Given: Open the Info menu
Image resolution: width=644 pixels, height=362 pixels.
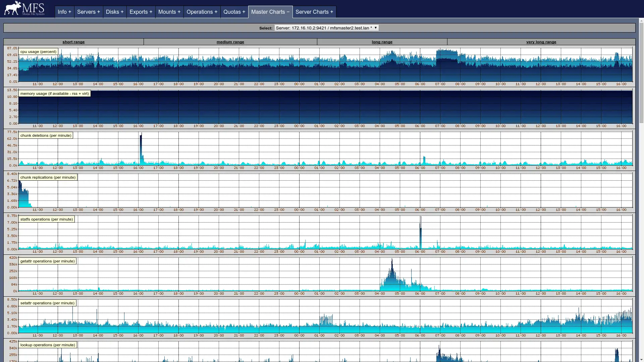Looking at the screenshot, I should 64,11.
